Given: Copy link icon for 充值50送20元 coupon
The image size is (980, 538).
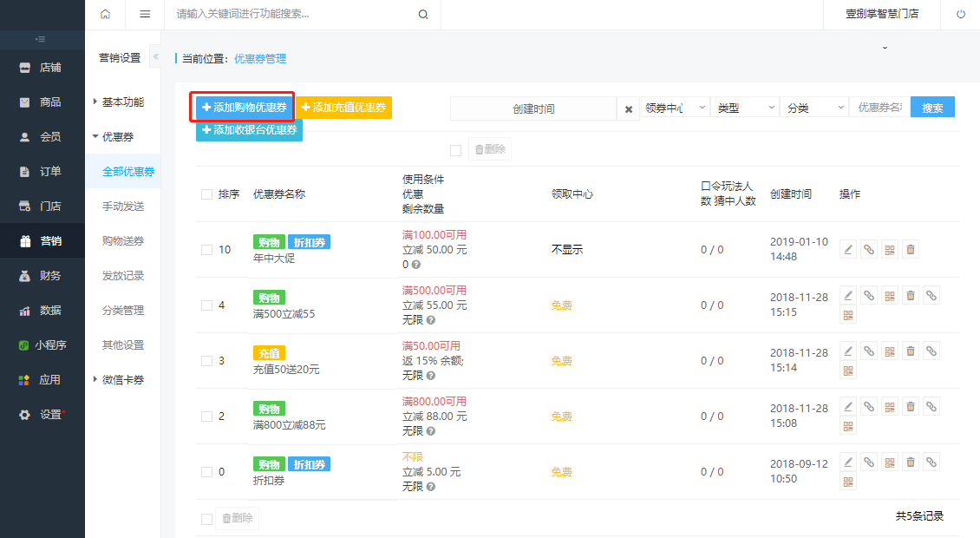Looking at the screenshot, I should [869, 351].
